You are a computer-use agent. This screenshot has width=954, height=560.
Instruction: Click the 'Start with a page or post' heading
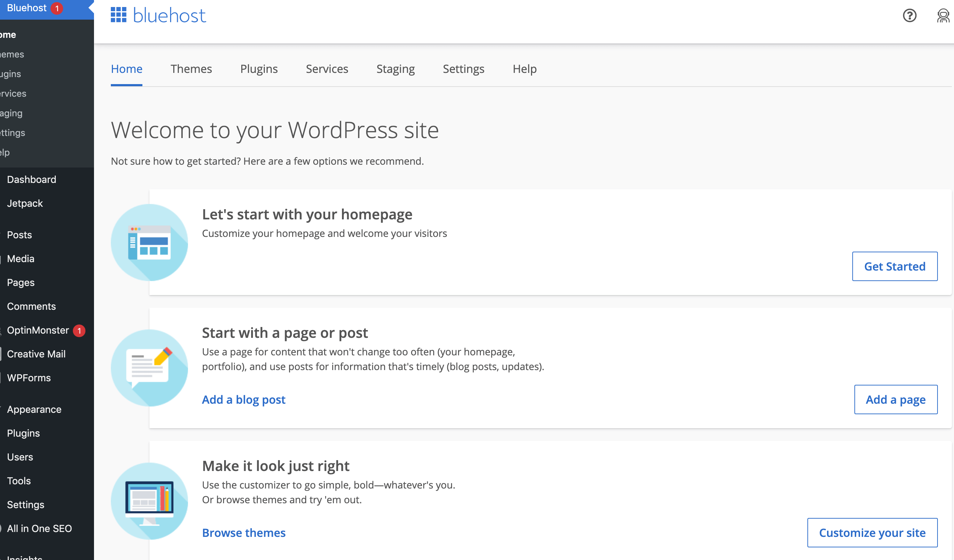tap(285, 333)
